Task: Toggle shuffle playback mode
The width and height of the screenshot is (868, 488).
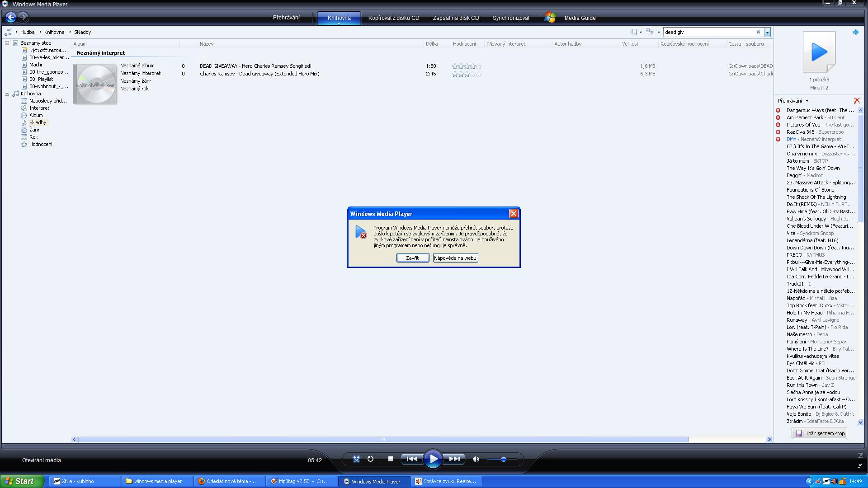Action: (356, 459)
